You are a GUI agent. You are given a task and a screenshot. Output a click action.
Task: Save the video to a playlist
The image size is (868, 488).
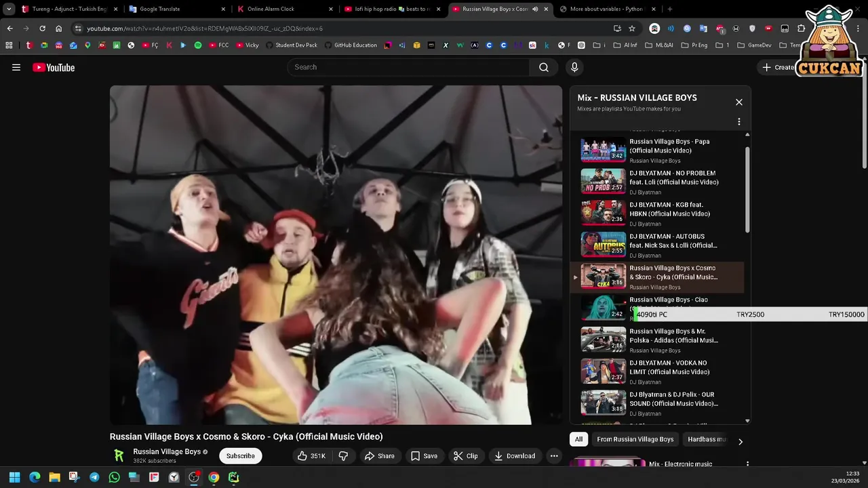click(x=424, y=456)
